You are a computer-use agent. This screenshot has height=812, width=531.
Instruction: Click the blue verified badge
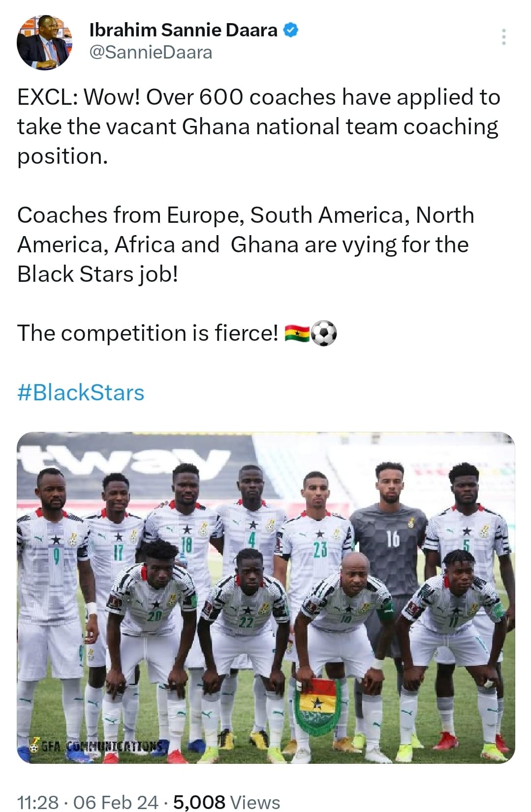point(290,30)
